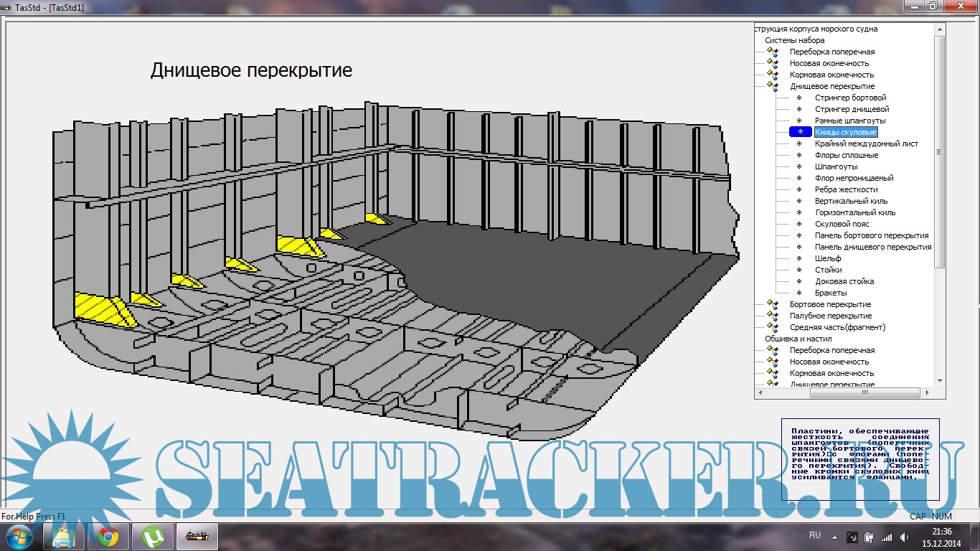This screenshot has height=551, width=980.
Task: Click the volume speaker icon in system tray
Action: click(905, 537)
